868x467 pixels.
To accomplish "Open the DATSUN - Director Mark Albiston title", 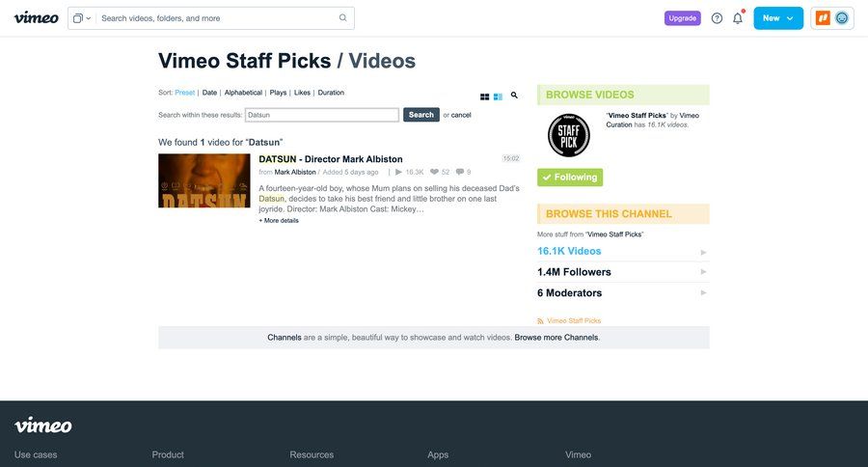I will 331,159.
